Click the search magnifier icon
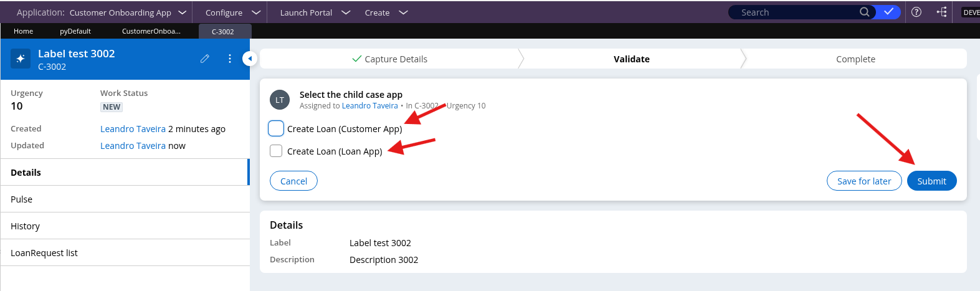Image resolution: width=980 pixels, height=291 pixels. tap(864, 12)
